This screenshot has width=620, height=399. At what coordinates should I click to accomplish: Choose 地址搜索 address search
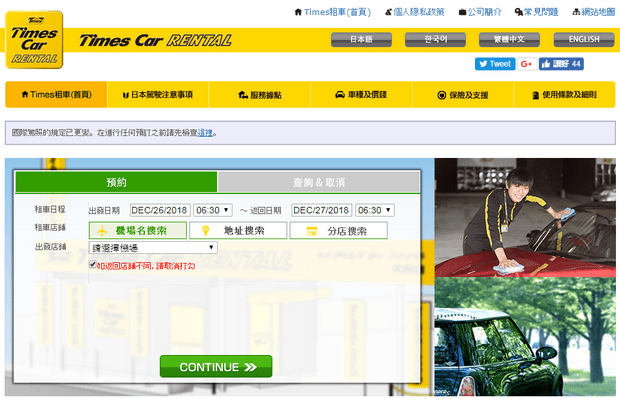(238, 231)
